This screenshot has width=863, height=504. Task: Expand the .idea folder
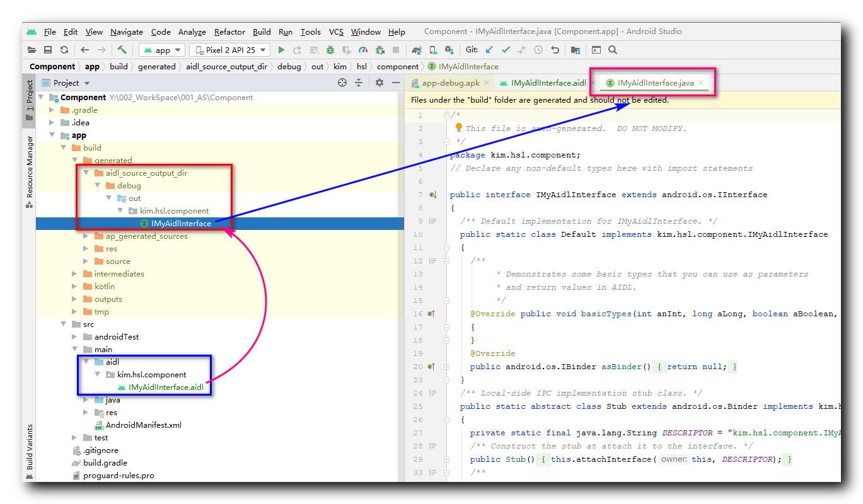point(52,122)
